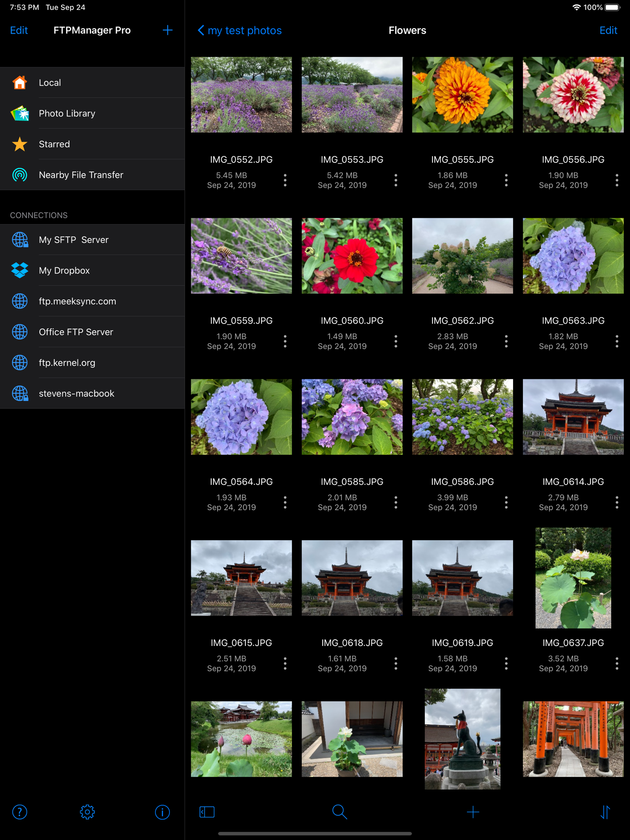Tap Edit in the sidebar header
The height and width of the screenshot is (840, 630).
click(19, 30)
